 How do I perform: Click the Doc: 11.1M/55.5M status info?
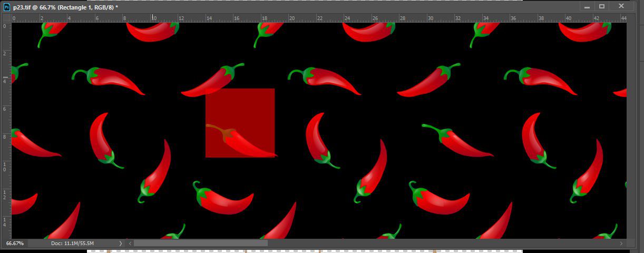point(72,244)
